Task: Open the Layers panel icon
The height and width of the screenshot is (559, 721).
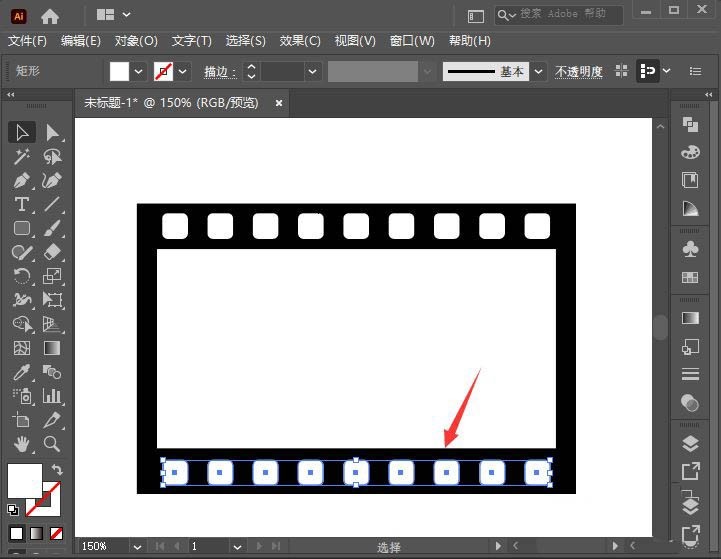Action: pos(690,444)
